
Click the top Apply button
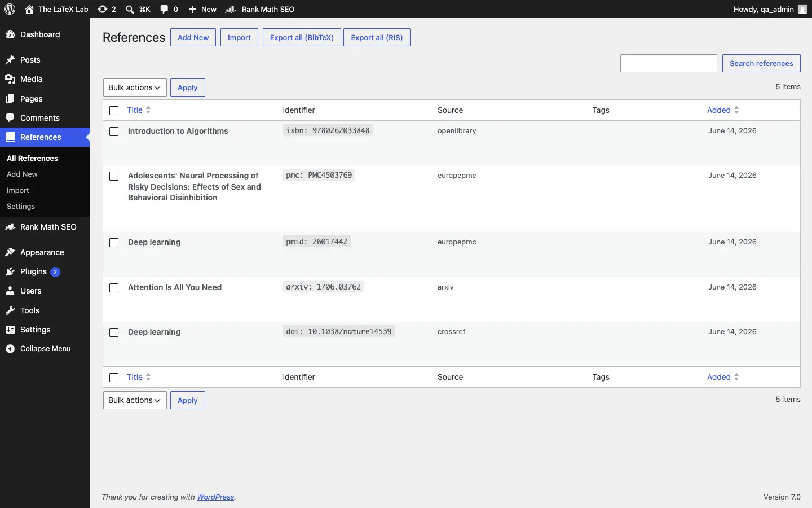coord(188,87)
